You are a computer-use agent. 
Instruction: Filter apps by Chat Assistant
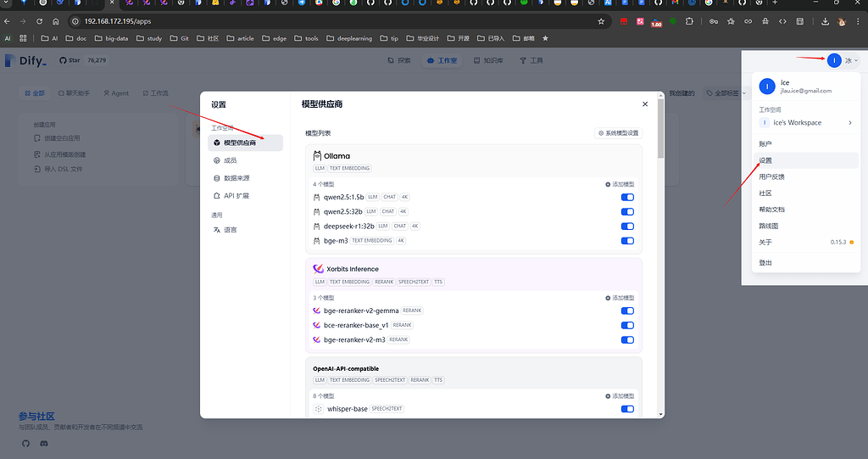click(74, 93)
